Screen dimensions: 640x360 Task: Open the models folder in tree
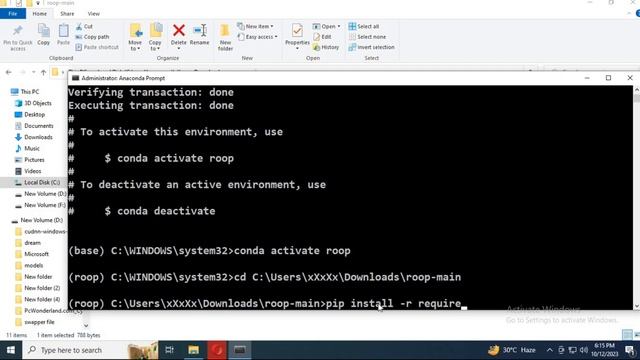(29, 266)
